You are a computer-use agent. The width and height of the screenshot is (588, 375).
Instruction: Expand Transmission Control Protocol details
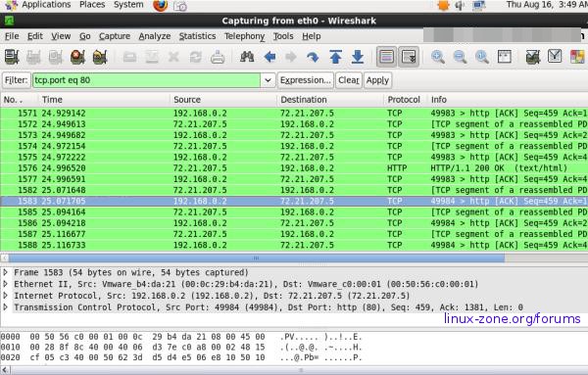coord(6,307)
